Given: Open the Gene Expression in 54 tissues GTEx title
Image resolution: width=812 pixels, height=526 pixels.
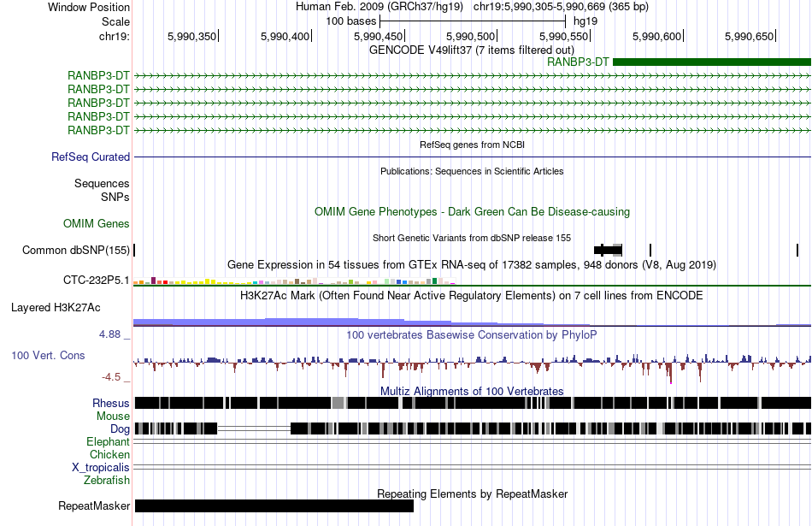Looking at the screenshot, I should click(471, 265).
